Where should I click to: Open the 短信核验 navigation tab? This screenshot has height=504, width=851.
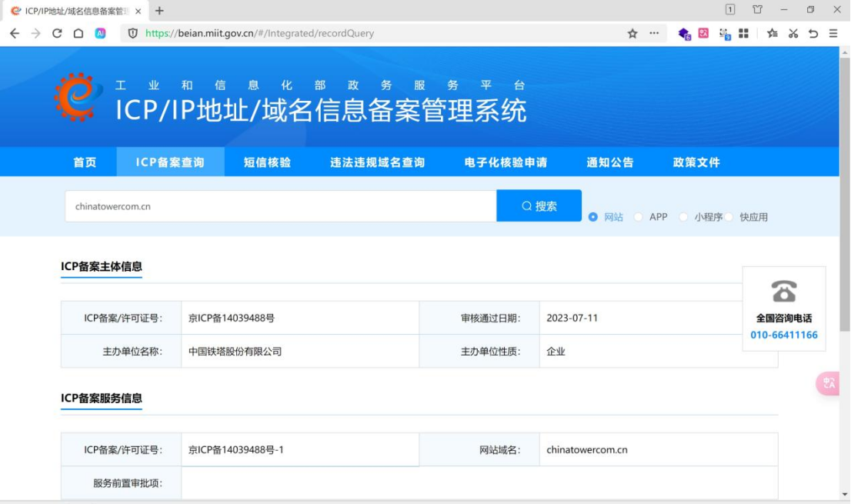pyautogui.click(x=268, y=162)
